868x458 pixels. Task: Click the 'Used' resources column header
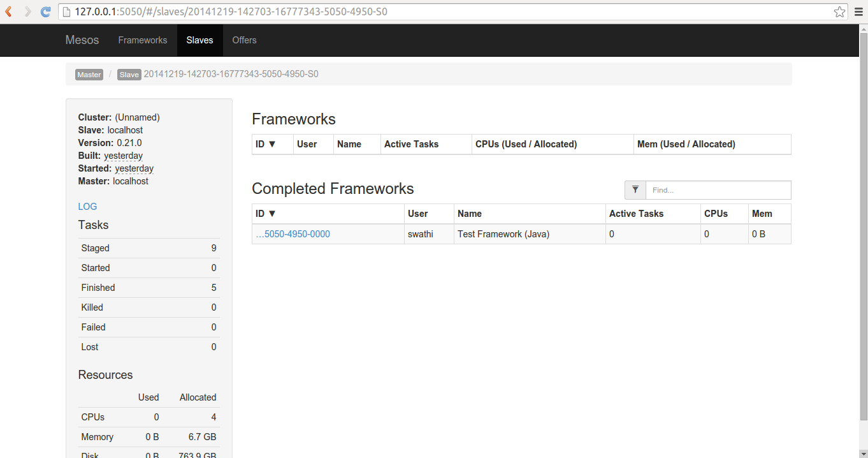click(148, 397)
